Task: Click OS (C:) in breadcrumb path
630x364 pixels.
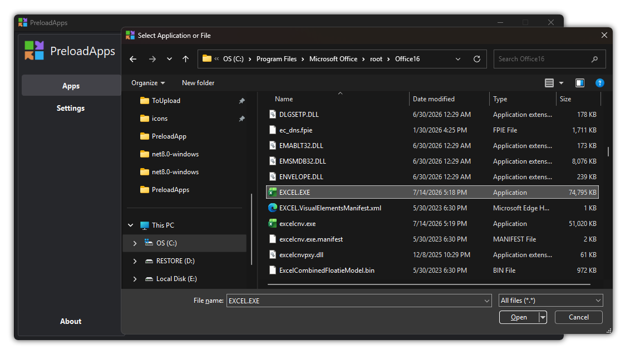Action: 233,59
